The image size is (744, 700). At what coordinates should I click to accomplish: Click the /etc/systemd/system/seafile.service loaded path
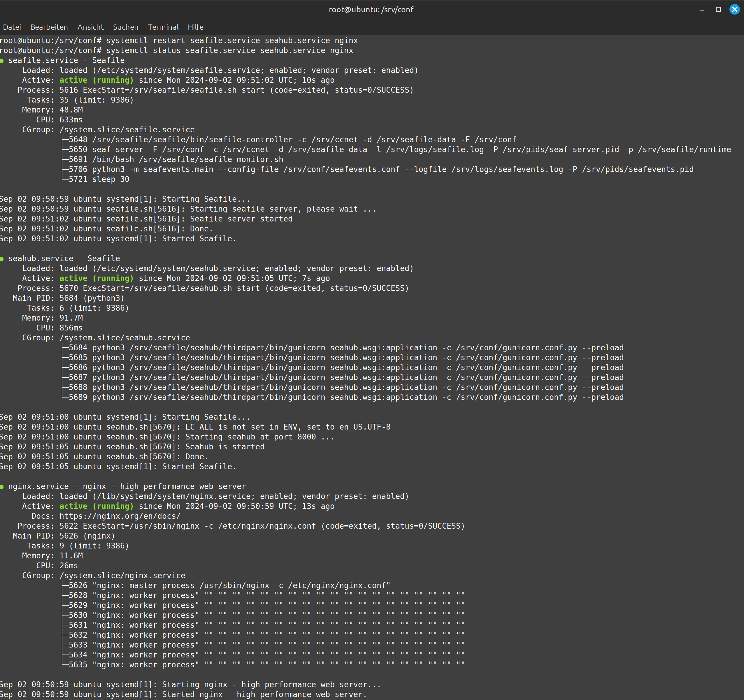pos(178,70)
